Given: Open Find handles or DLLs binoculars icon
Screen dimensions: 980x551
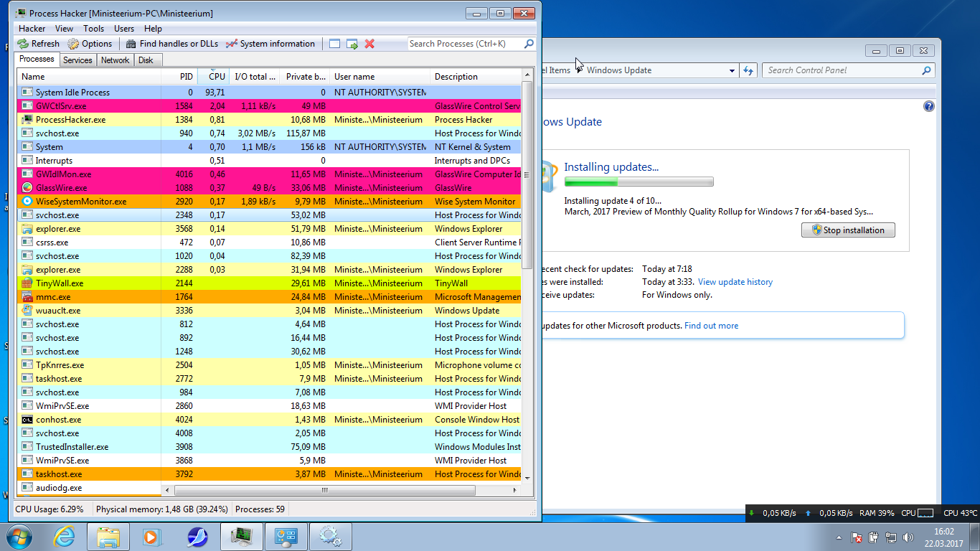Looking at the screenshot, I should click(131, 44).
